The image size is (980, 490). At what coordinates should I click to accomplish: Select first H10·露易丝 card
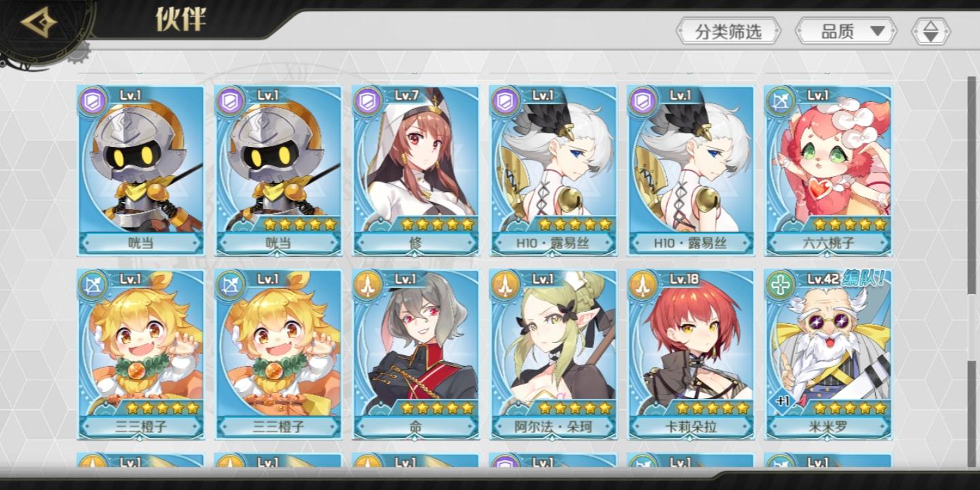(x=553, y=171)
